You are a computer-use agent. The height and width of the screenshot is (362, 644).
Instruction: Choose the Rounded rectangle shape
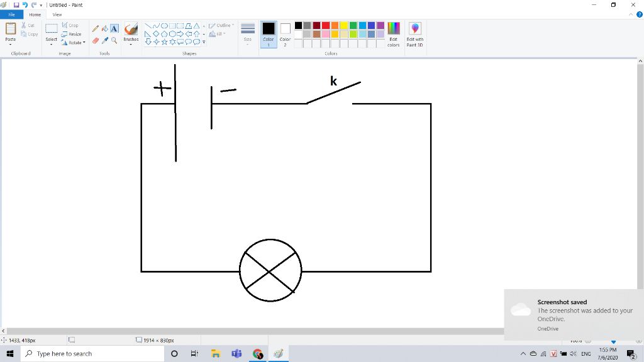point(180,26)
